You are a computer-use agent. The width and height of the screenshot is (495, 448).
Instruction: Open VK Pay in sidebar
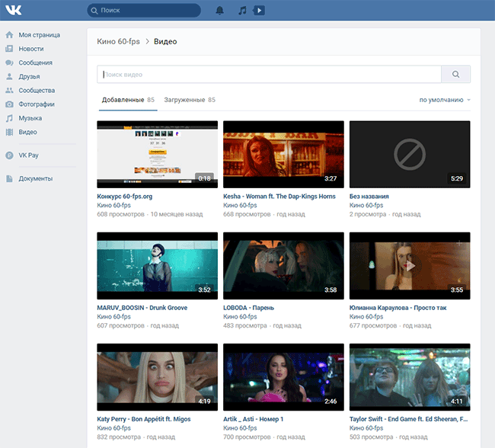pos(28,155)
